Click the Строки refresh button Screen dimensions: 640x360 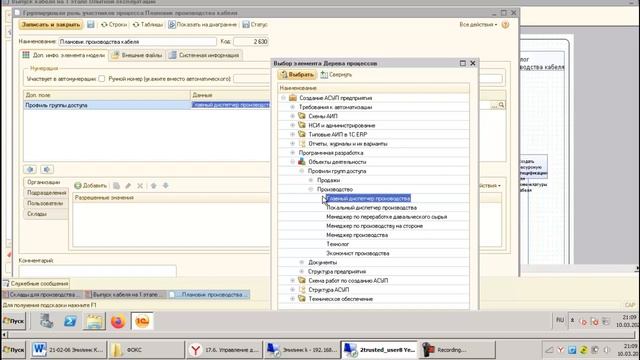tap(114, 24)
